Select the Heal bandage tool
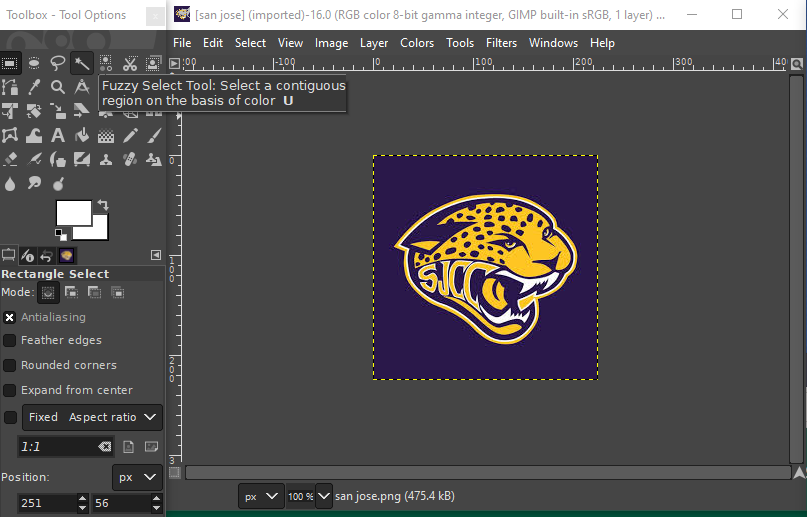The width and height of the screenshot is (807, 517). click(130, 159)
